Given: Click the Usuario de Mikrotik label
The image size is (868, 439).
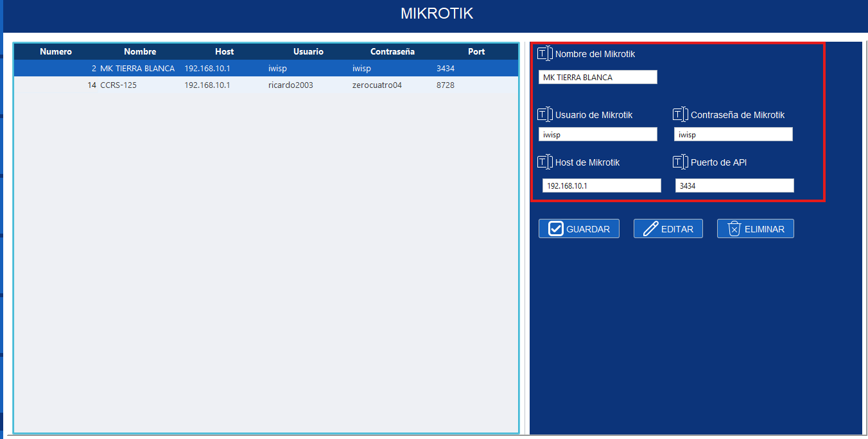Looking at the screenshot, I should click(x=594, y=115).
